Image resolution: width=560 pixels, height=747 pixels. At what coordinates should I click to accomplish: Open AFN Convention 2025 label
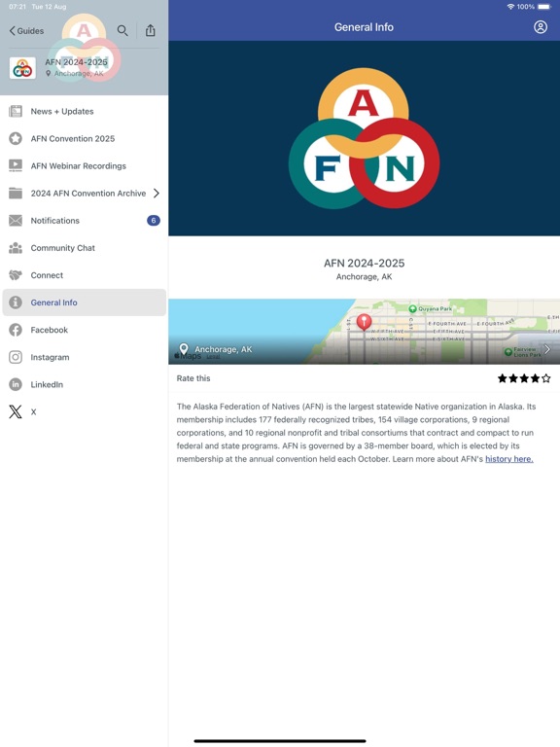[72, 139]
